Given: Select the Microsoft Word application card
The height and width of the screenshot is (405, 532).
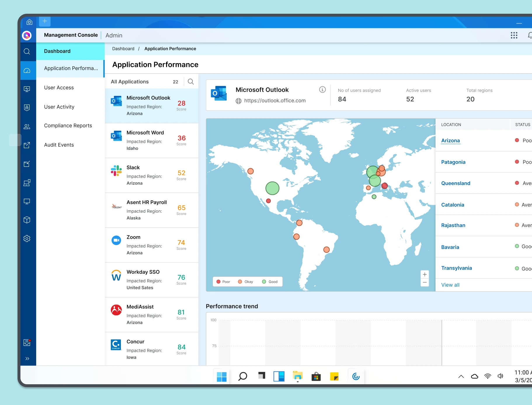Looking at the screenshot, I should point(152,141).
